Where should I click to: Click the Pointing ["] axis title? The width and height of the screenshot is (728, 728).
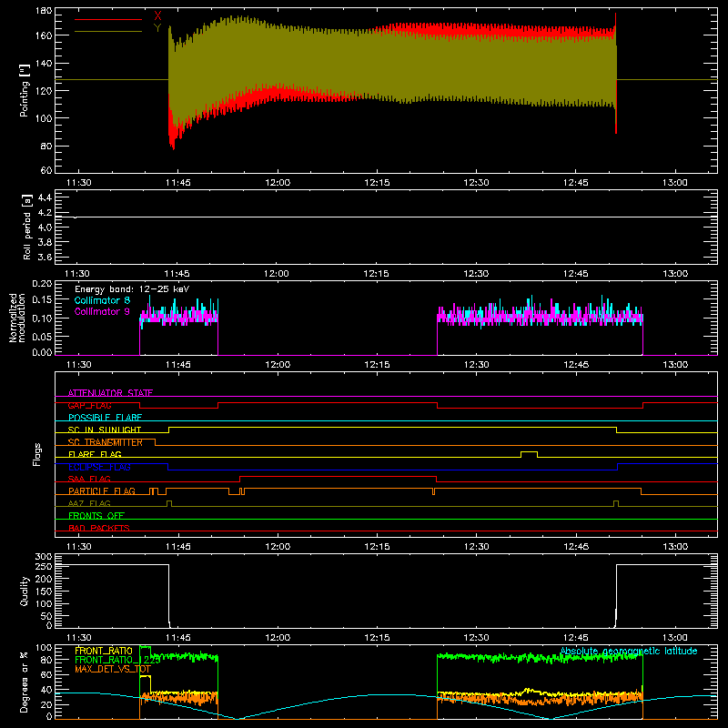(25, 90)
